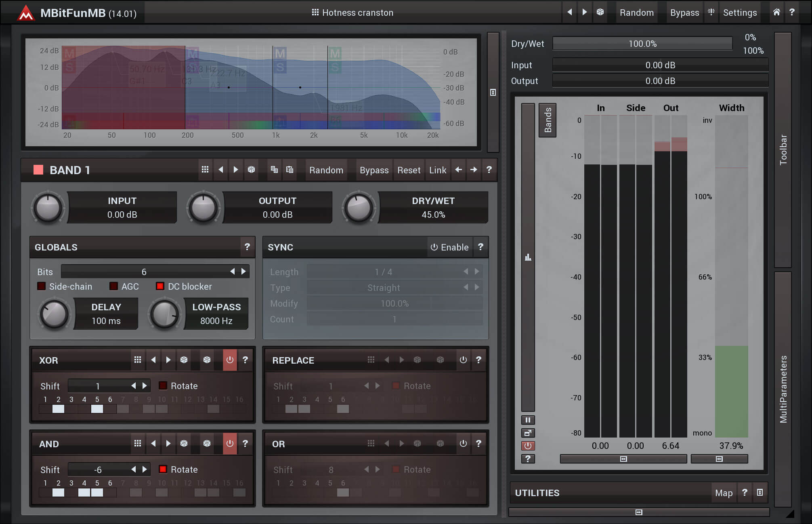Open the home icon in top bar
The width and height of the screenshot is (812, 524).
pos(776,12)
